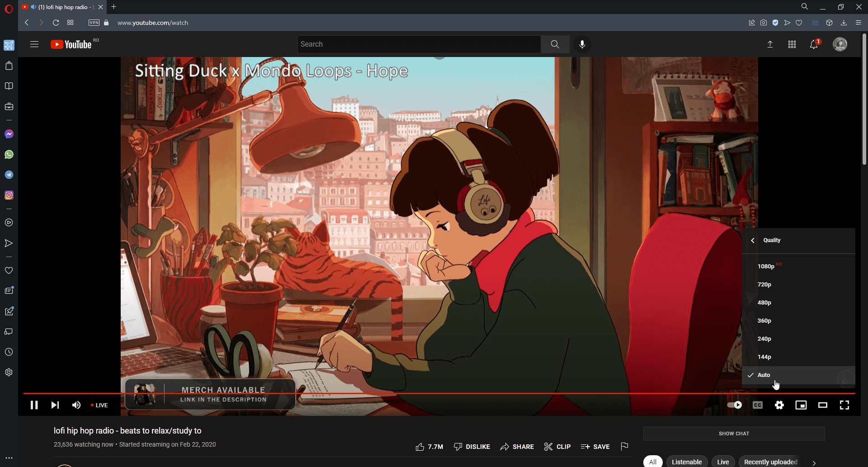Viewport: 868px width, 467px height.
Task: Toggle theater mode
Action: point(823,405)
